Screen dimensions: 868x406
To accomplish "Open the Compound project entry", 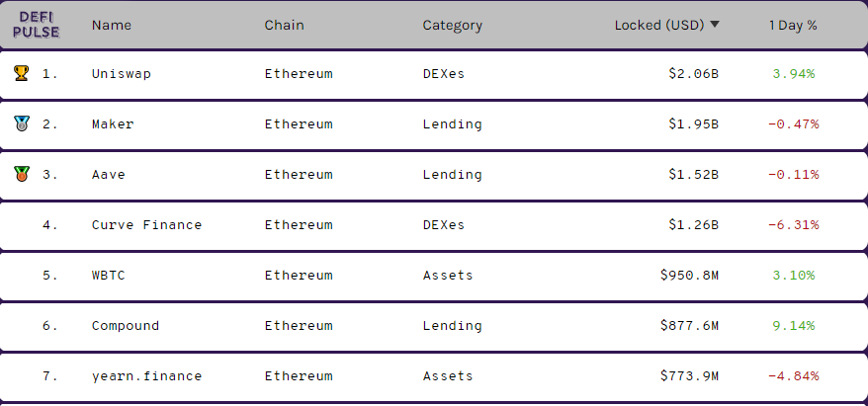I will 126,325.
